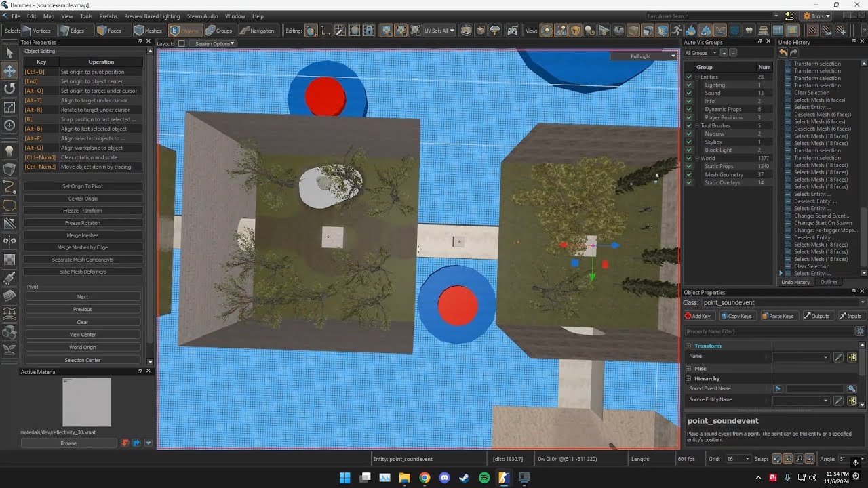Click the global/local transform editing icon
Screen dimensions: 868x488
coord(311,30)
